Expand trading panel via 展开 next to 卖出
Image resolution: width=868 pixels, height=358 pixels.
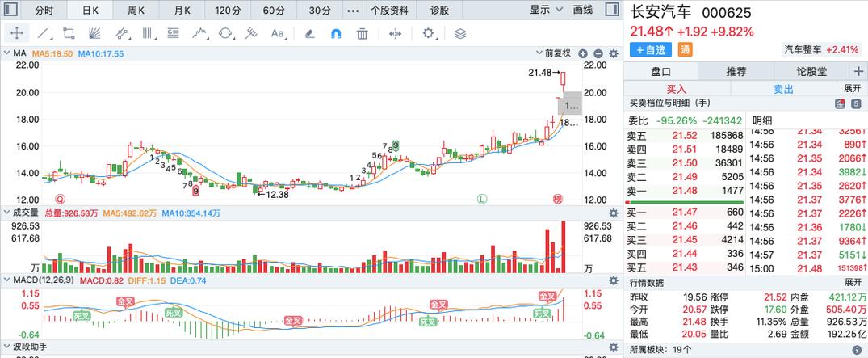pos(852,89)
